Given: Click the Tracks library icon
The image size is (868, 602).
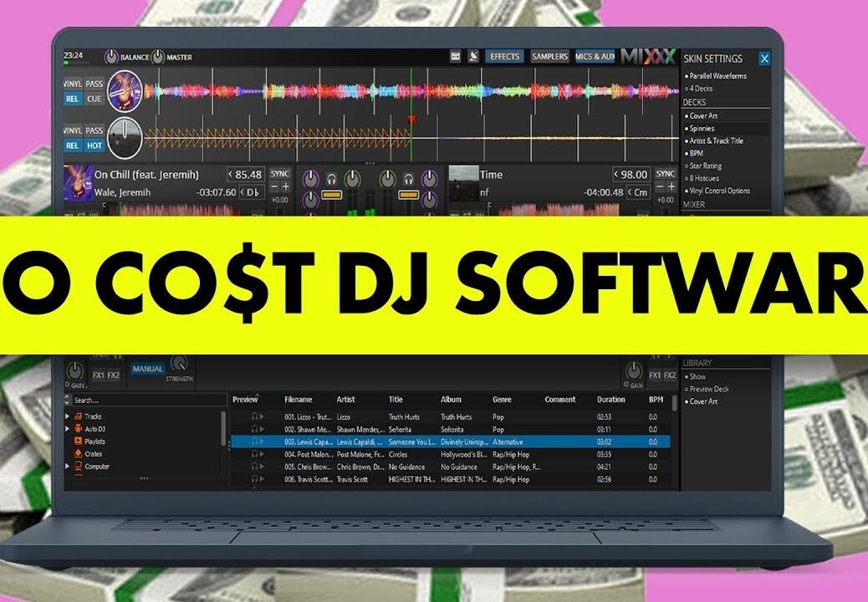Looking at the screenshot, I should 79,416.
